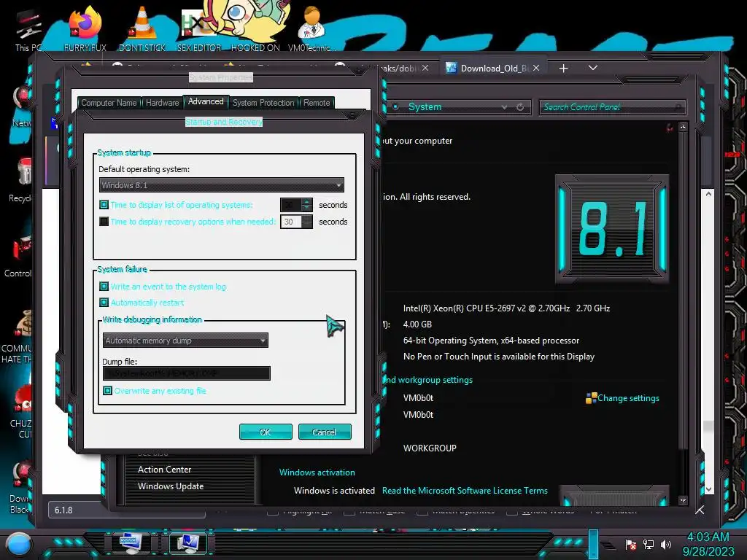Toggle Time to display list of operating systems
This screenshot has height=560, width=747.
[x=104, y=205]
